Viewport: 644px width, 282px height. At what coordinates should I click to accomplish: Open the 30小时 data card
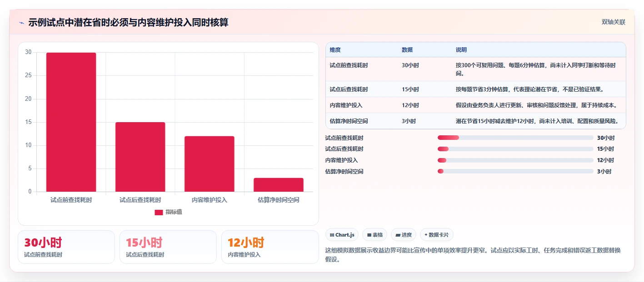66,247
